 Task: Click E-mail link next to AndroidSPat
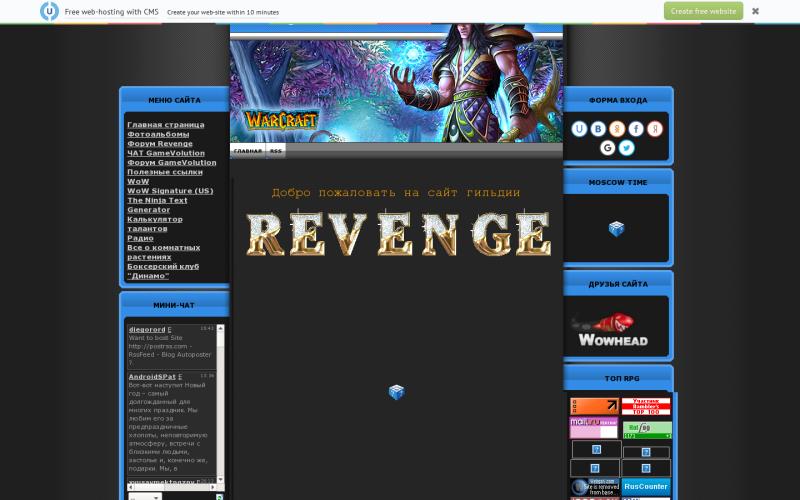180,377
